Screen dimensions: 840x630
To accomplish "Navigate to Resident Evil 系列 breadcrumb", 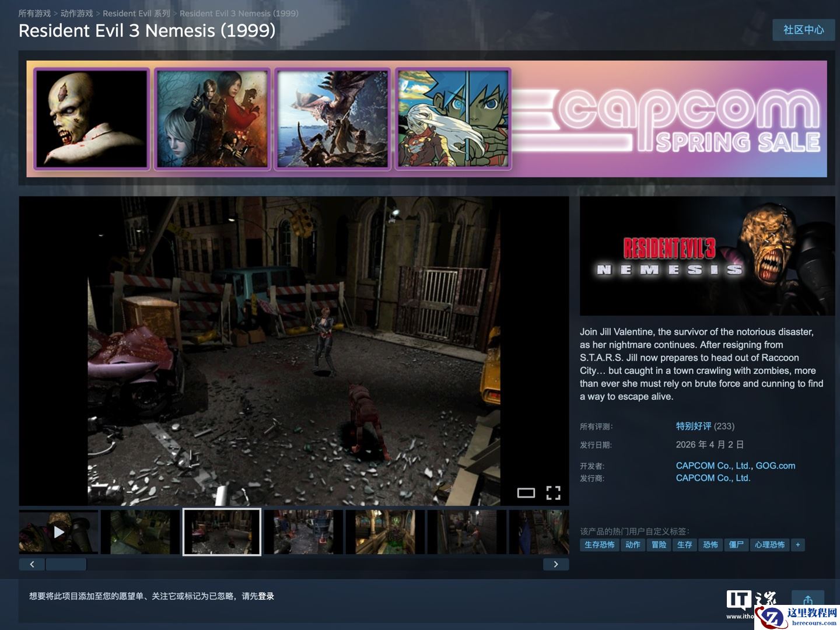I will coord(136,13).
